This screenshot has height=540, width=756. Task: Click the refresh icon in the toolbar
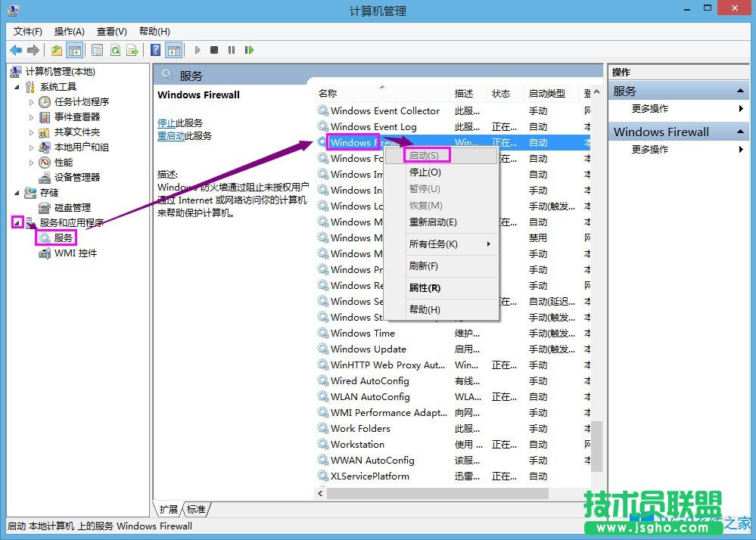[x=115, y=50]
